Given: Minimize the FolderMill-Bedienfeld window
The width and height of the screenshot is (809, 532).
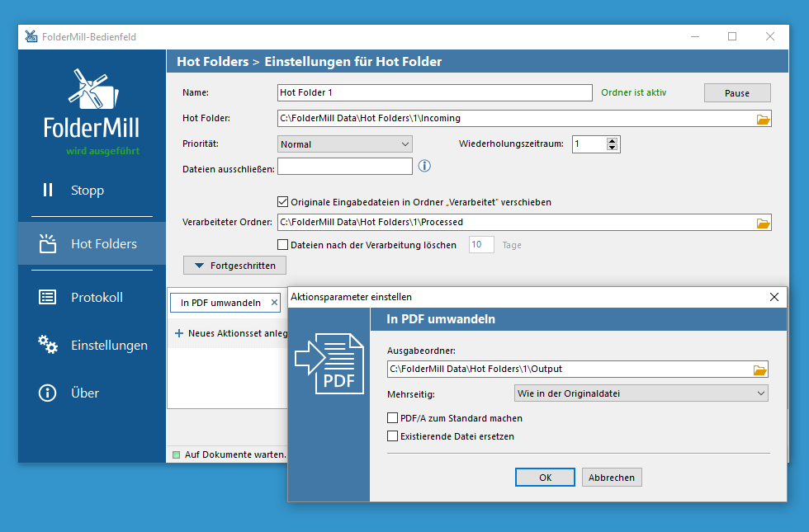Looking at the screenshot, I should [695, 36].
